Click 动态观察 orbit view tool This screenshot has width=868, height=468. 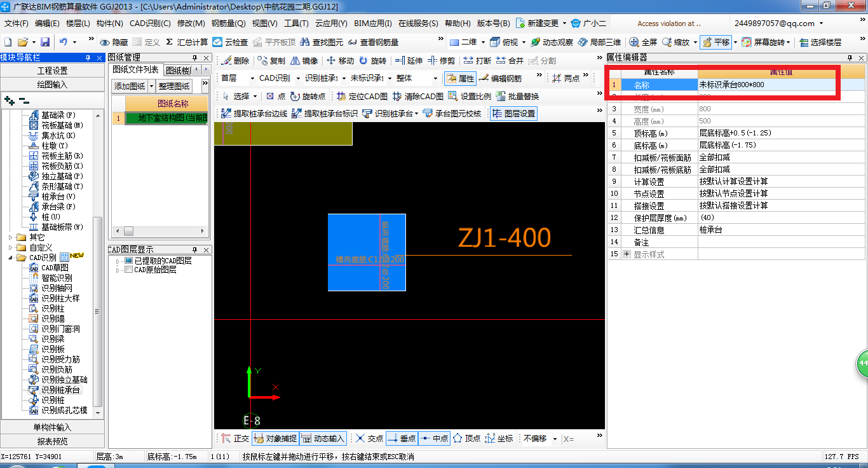552,42
